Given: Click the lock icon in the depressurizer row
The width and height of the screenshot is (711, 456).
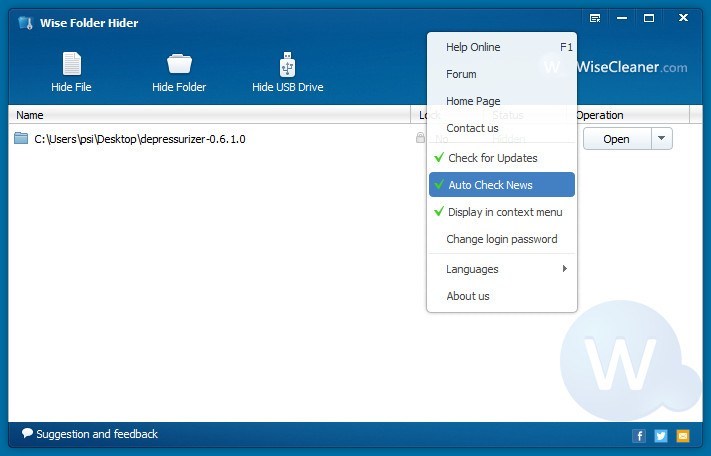Looking at the screenshot, I should pyautogui.click(x=420, y=137).
